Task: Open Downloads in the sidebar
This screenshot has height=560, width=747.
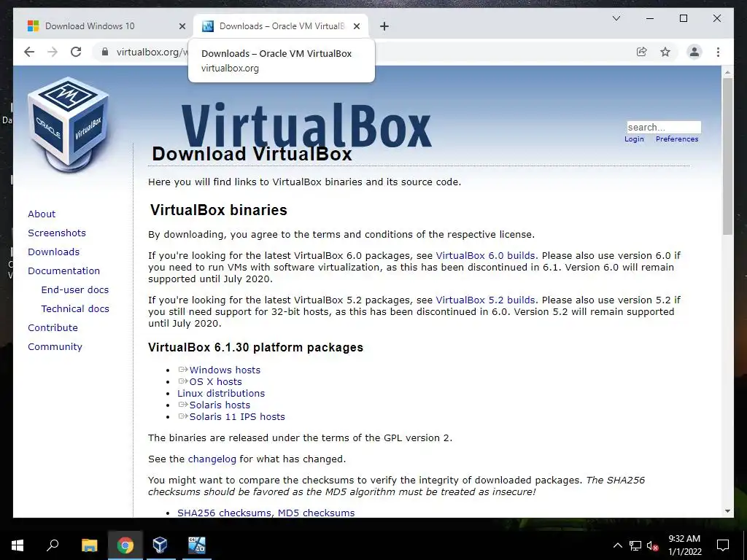Action: click(53, 252)
